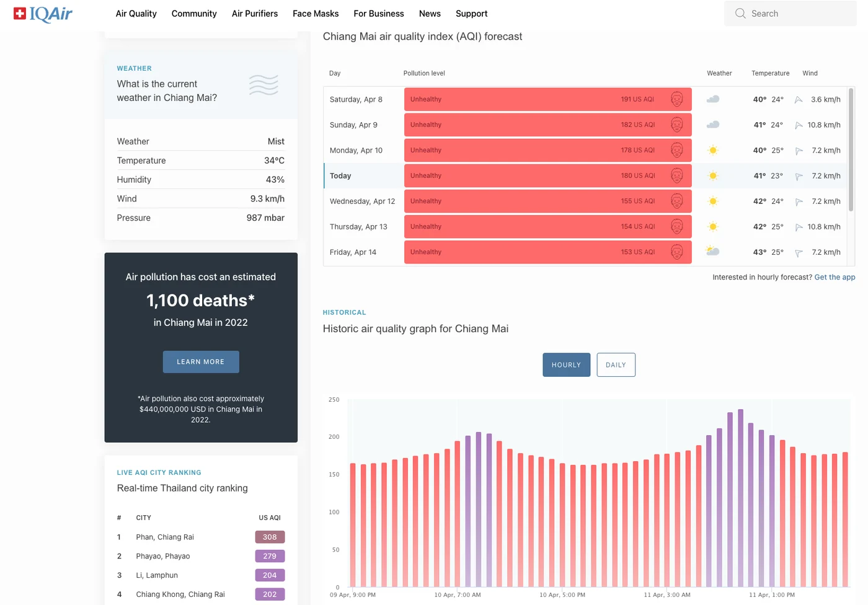Switch graph to Hourly view
Screen dimensions: 868x605
(566, 365)
